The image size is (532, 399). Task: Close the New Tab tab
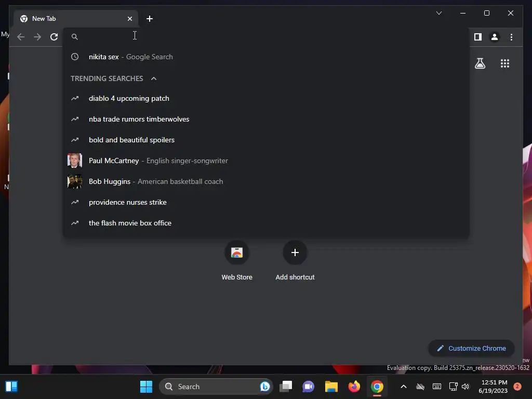[x=129, y=19]
